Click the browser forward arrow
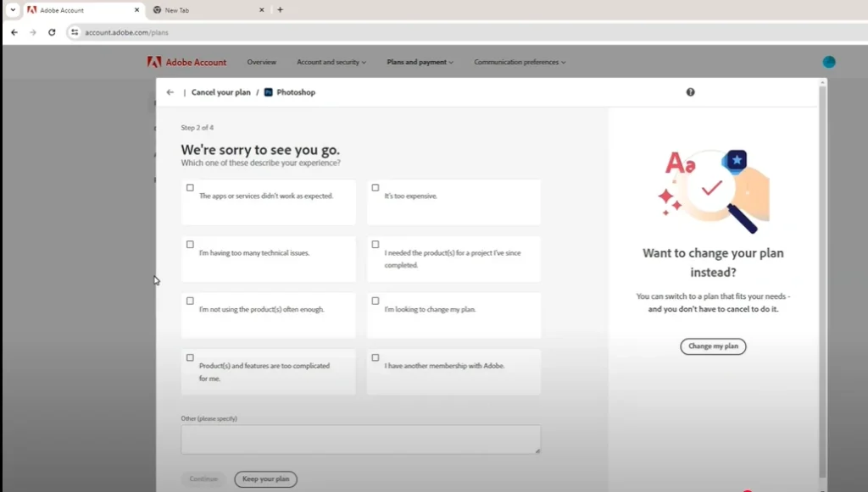 pyautogui.click(x=33, y=33)
